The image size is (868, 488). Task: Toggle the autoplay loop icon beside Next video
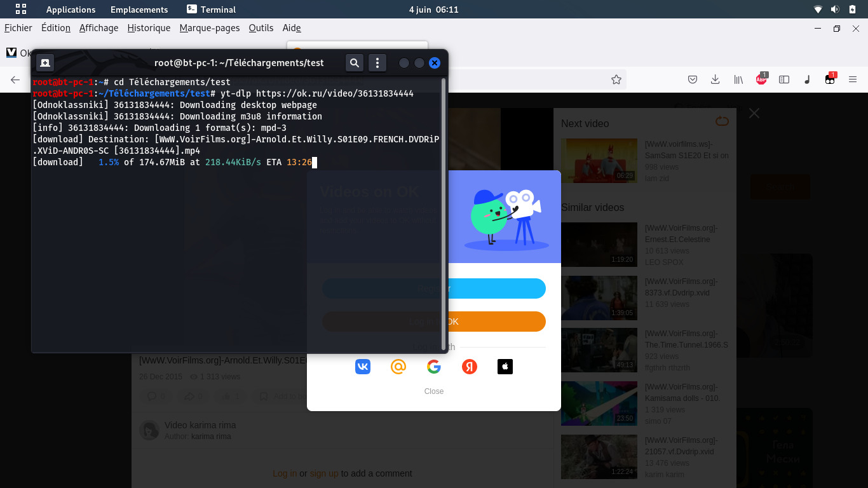click(x=722, y=121)
